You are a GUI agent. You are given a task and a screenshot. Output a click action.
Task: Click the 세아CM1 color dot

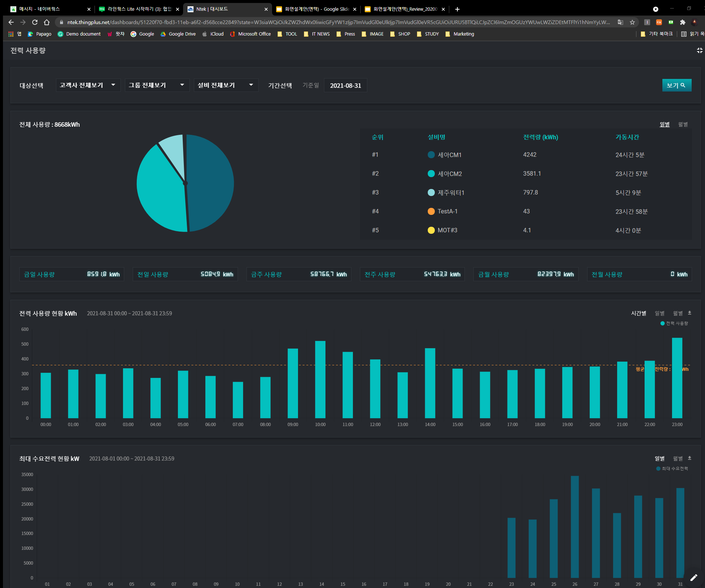(431, 155)
